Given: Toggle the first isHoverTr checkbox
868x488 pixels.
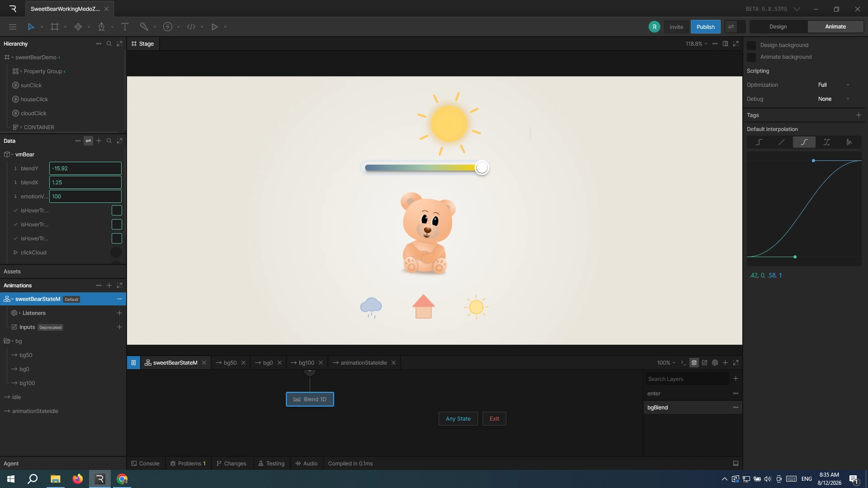Looking at the screenshot, I should (117, 211).
